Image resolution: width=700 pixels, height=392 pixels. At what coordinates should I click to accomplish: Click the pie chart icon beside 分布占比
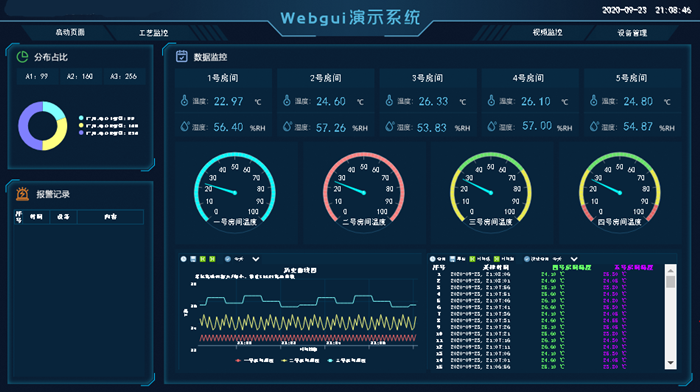pos(22,57)
